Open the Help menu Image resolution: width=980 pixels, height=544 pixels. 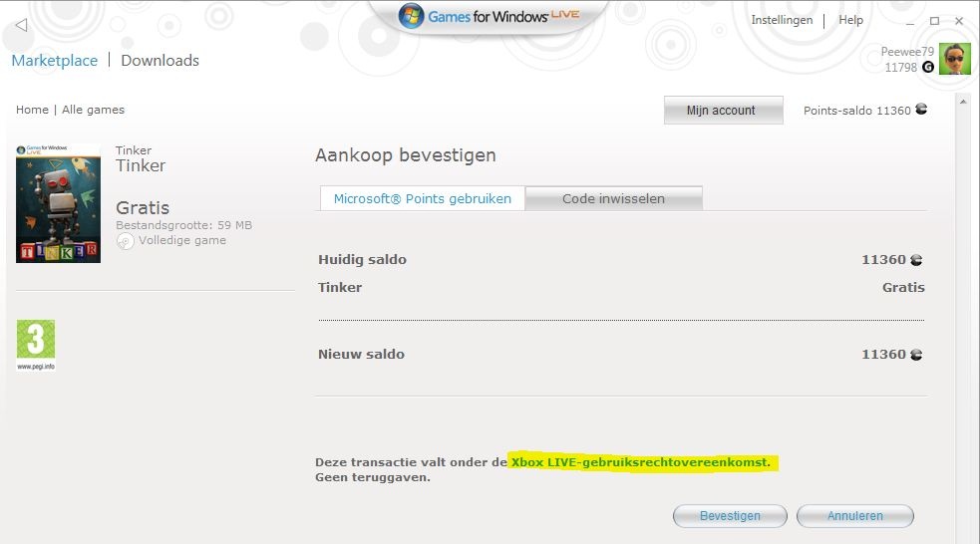(850, 20)
